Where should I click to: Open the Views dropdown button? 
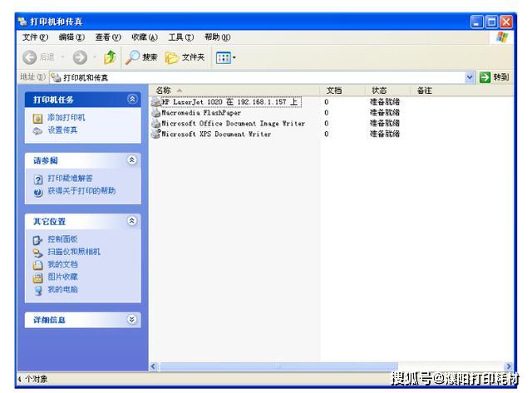point(225,57)
